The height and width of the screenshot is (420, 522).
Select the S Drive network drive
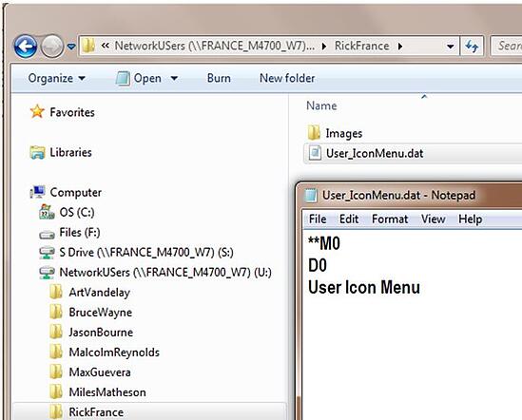point(137,252)
